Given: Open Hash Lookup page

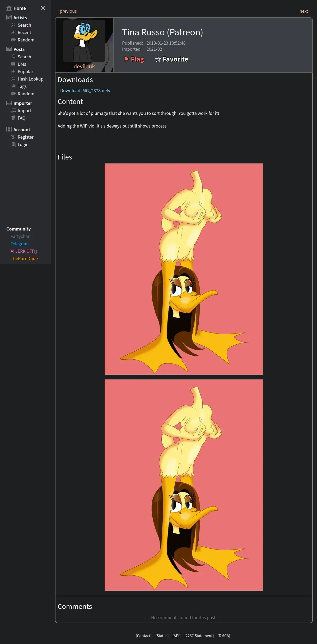Looking at the screenshot, I should (30, 79).
